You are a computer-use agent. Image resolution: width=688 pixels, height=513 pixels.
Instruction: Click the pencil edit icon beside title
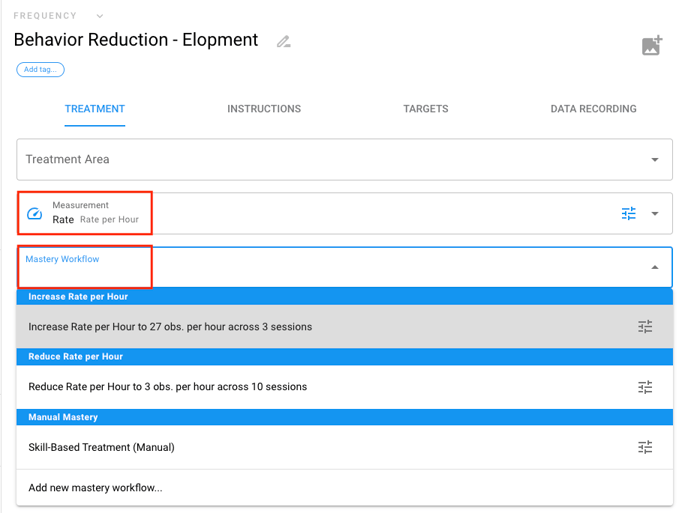pyautogui.click(x=284, y=42)
